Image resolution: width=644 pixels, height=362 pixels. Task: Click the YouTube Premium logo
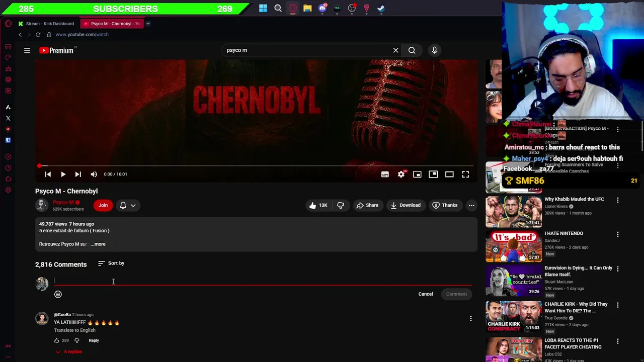[x=57, y=50]
